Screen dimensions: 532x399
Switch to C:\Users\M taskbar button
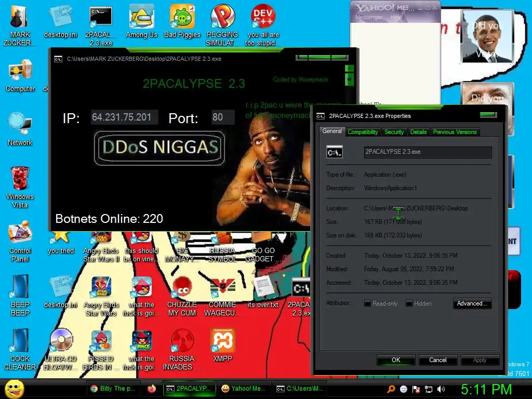tap(300, 389)
